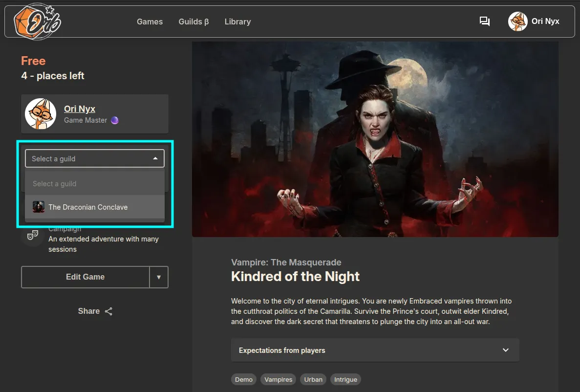The height and width of the screenshot is (392, 580).
Task: Open the chat messages icon
Action: [x=485, y=22]
